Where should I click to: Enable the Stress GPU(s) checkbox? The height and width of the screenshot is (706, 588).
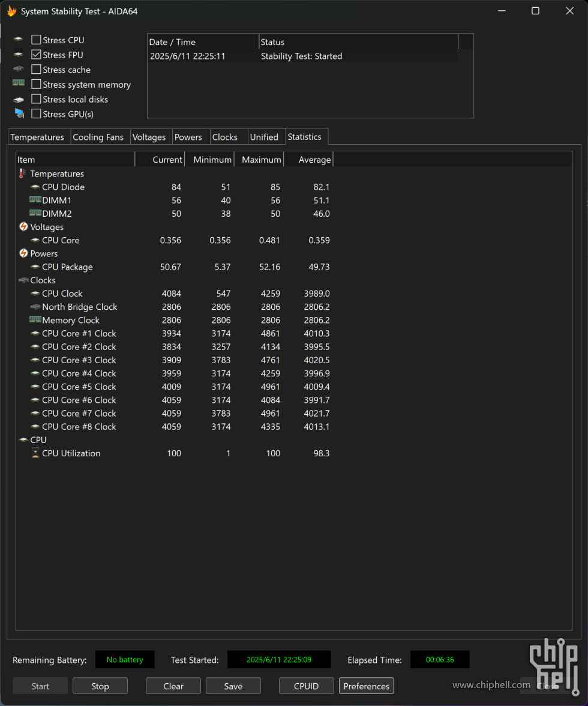pos(36,114)
